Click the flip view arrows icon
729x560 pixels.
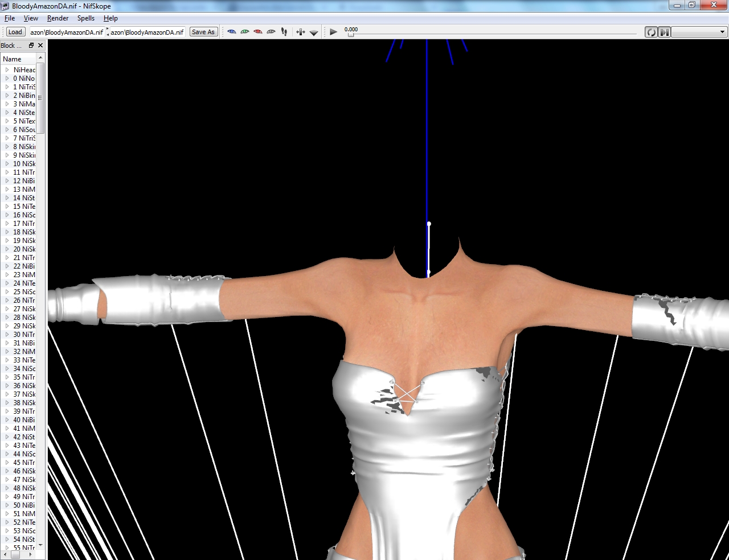coord(301,32)
